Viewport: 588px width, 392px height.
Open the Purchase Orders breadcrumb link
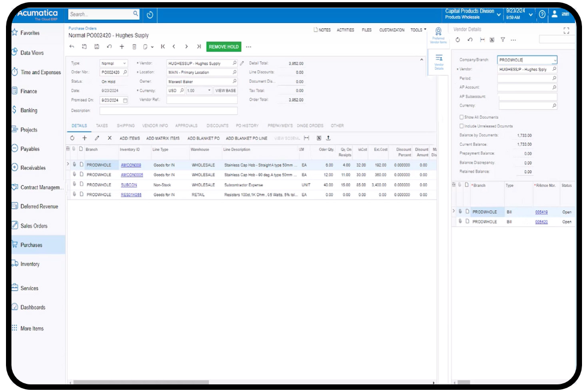83,28
